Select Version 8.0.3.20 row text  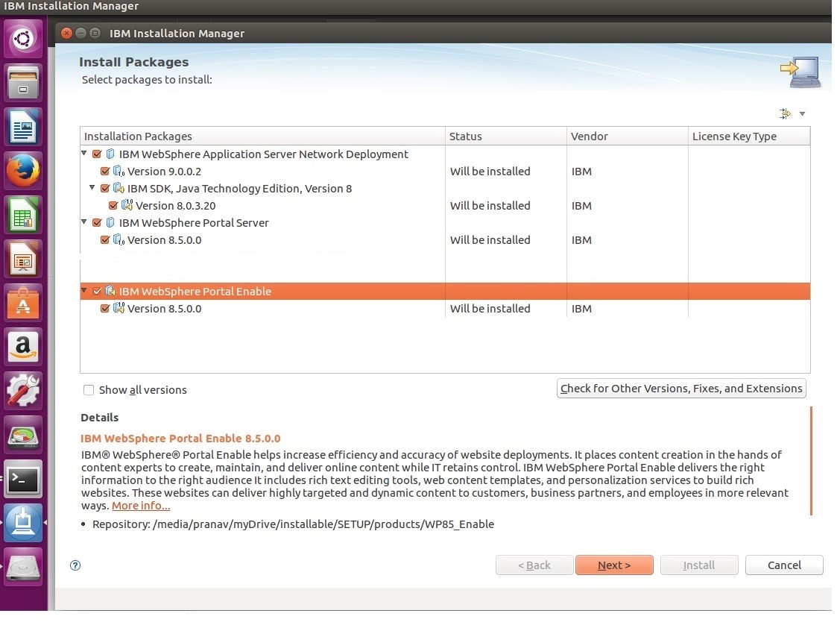175,206
